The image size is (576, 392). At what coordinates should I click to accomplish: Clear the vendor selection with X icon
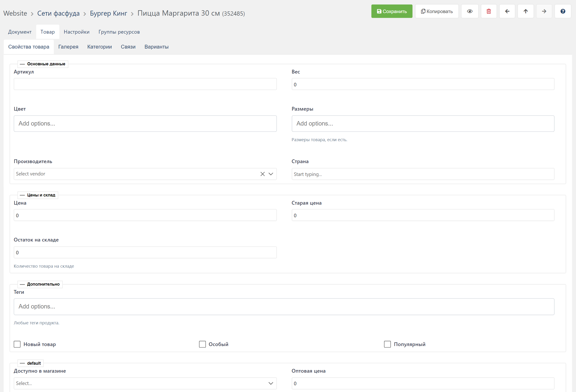(x=263, y=174)
